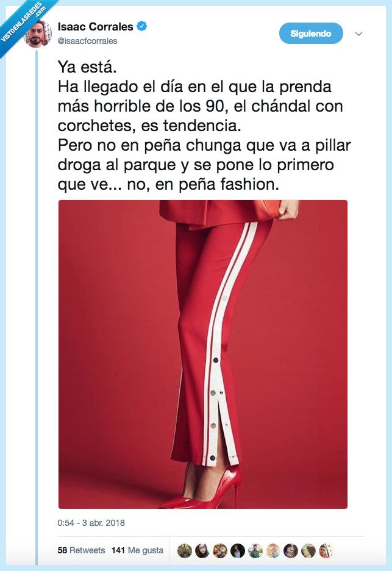
Task: Open the second liker's avatar
Action: point(202,551)
